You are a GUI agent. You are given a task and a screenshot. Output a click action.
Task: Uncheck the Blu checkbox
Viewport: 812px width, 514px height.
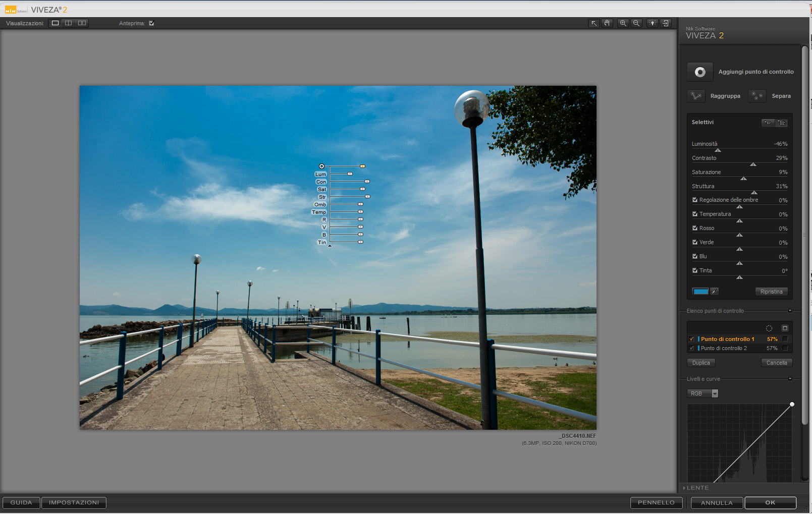[695, 256]
